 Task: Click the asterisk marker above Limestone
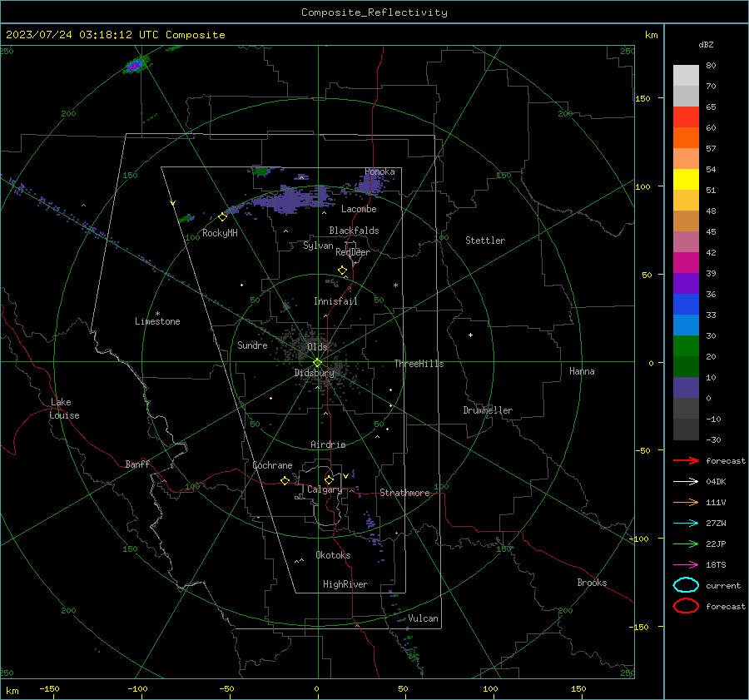(x=157, y=314)
